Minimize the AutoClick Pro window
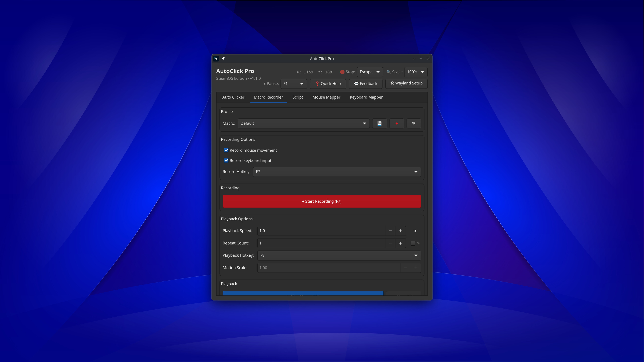The width and height of the screenshot is (644, 362). tap(414, 59)
